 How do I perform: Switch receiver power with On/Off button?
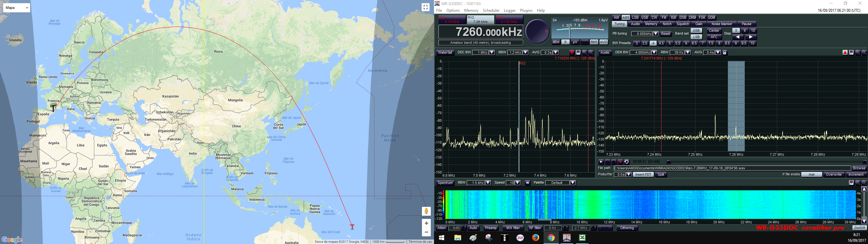click(859, 228)
